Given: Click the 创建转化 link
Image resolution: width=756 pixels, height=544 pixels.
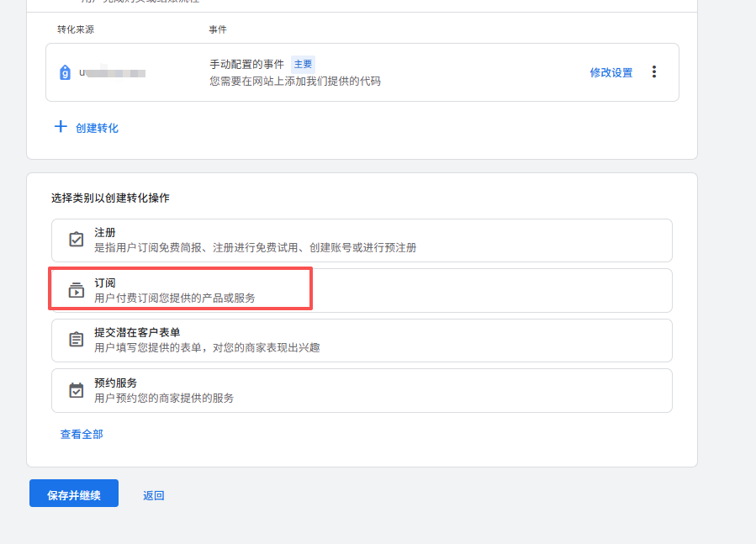Looking at the screenshot, I should pyautogui.click(x=97, y=128).
